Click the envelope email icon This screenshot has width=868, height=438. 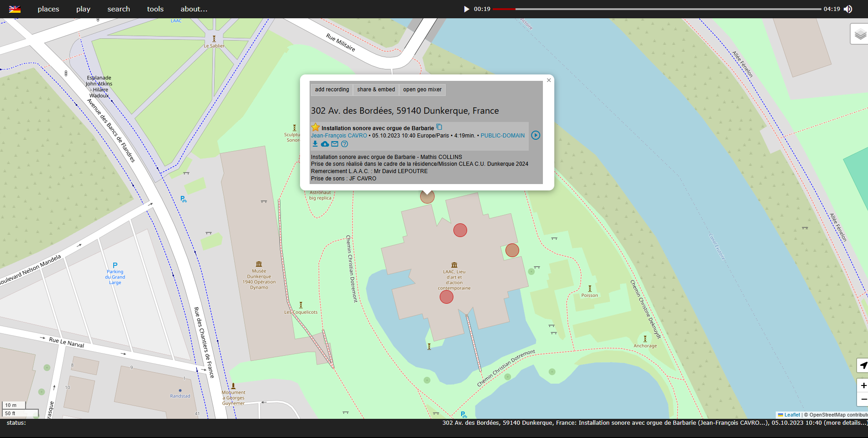[x=335, y=144]
